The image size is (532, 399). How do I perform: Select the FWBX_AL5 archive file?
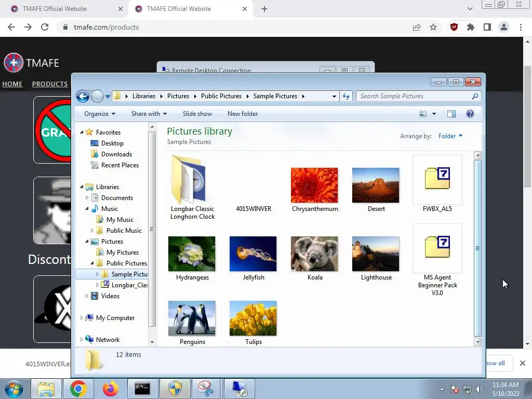[x=437, y=184]
